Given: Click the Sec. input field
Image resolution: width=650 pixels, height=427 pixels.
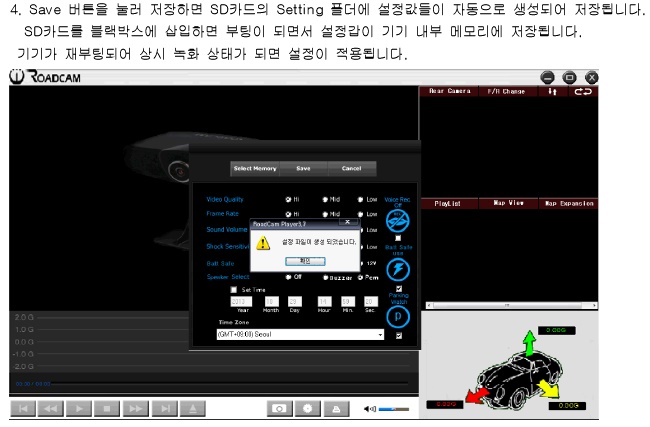Looking at the screenshot, I should 371,301.
